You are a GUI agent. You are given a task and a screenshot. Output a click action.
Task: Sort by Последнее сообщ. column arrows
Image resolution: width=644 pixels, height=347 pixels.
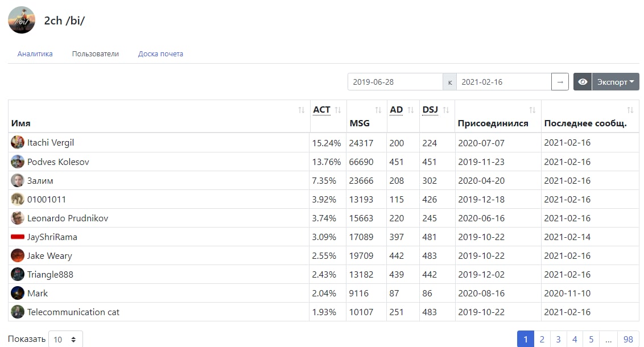pyautogui.click(x=630, y=110)
